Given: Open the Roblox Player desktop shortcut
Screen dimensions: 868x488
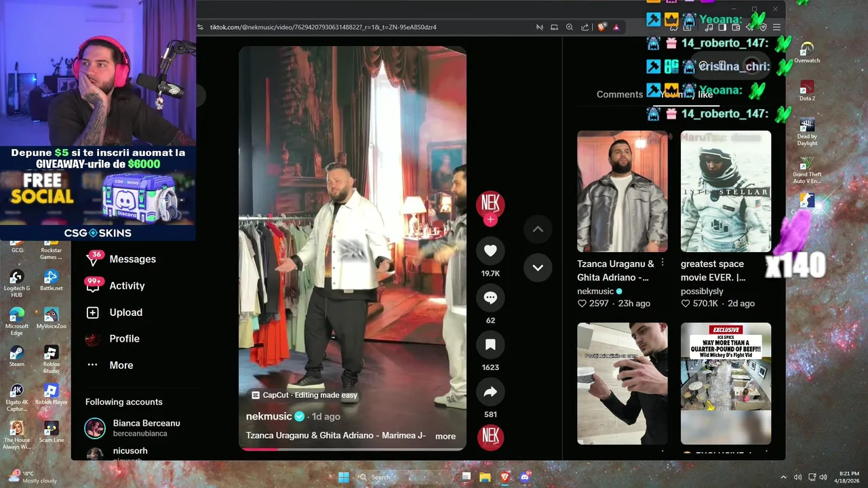Looking at the screenshot, I should pyautogui.click(x=51, y=394).
